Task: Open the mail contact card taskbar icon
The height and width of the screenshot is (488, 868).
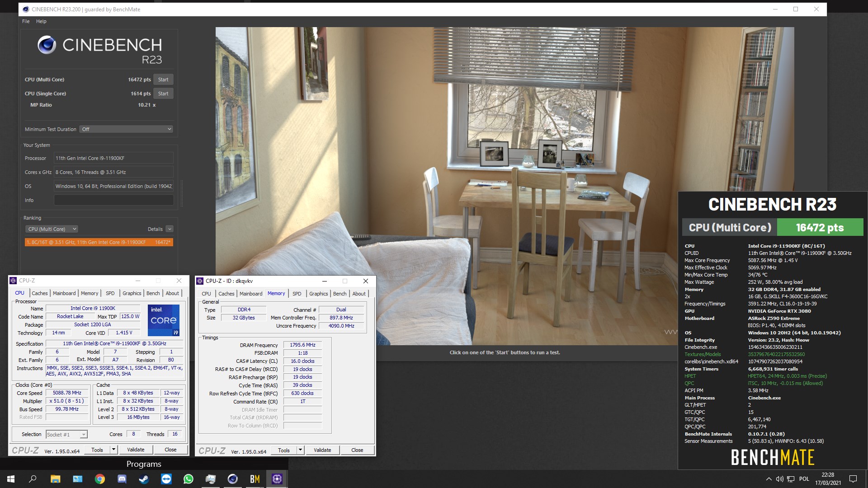Action: pyautogui.click(x=77, y=479)
